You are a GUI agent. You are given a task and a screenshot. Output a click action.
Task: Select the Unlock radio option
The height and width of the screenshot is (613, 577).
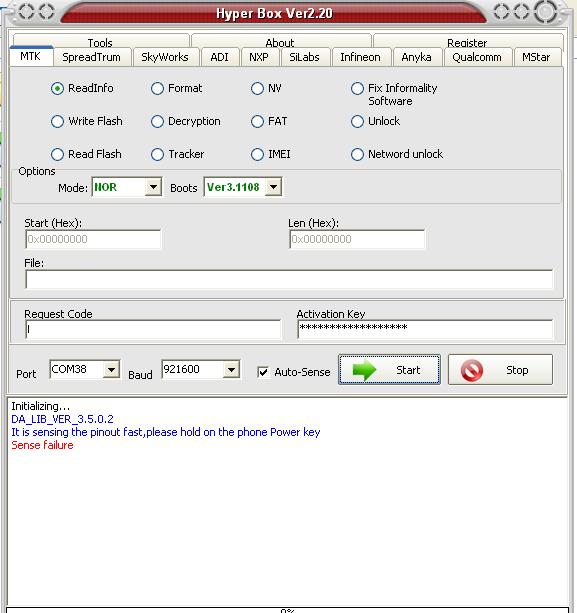pyautogui.click(x=357, y=122)
